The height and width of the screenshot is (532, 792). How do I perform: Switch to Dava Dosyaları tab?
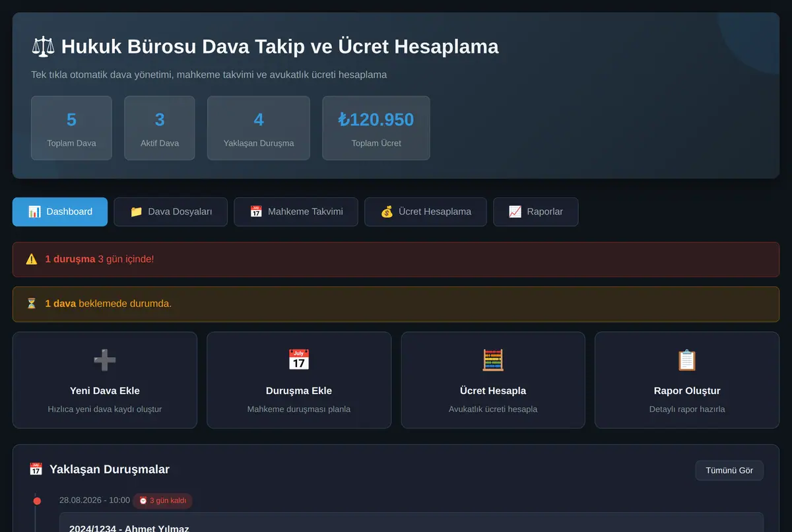(x=170, y=212)
